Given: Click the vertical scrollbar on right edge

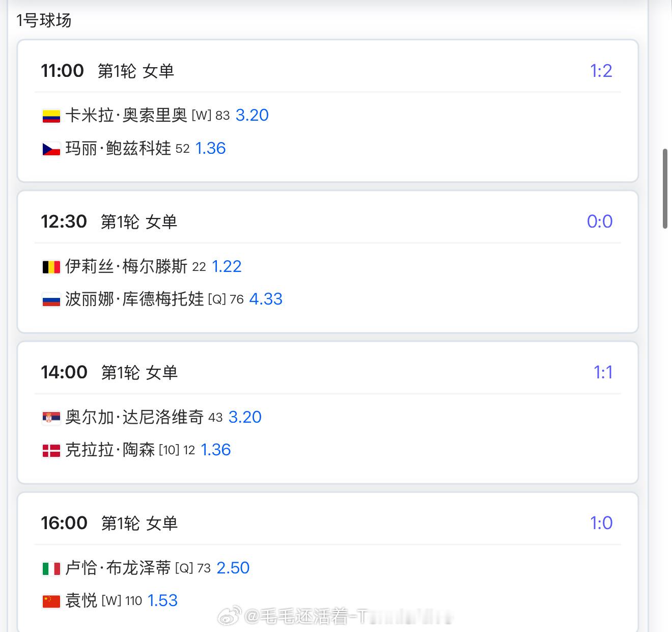Looking at the screenshot, I should (665, 188).
